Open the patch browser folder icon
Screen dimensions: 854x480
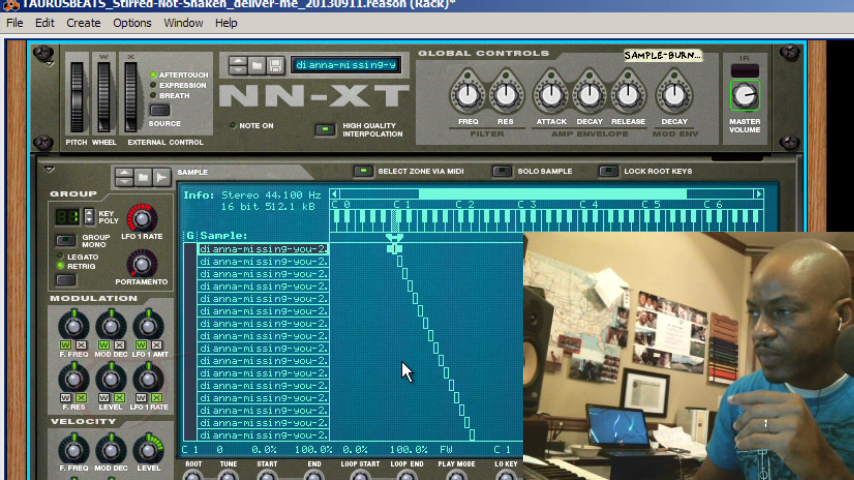tap(257, 65)
